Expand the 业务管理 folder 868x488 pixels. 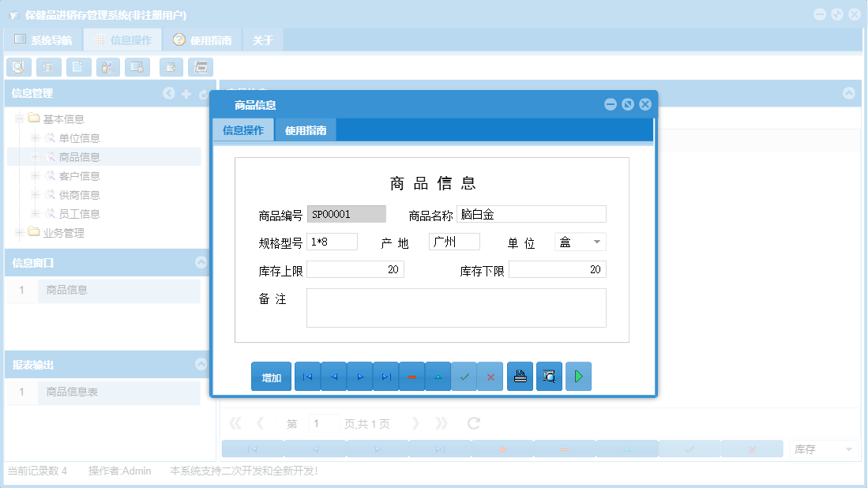[17, 232]
